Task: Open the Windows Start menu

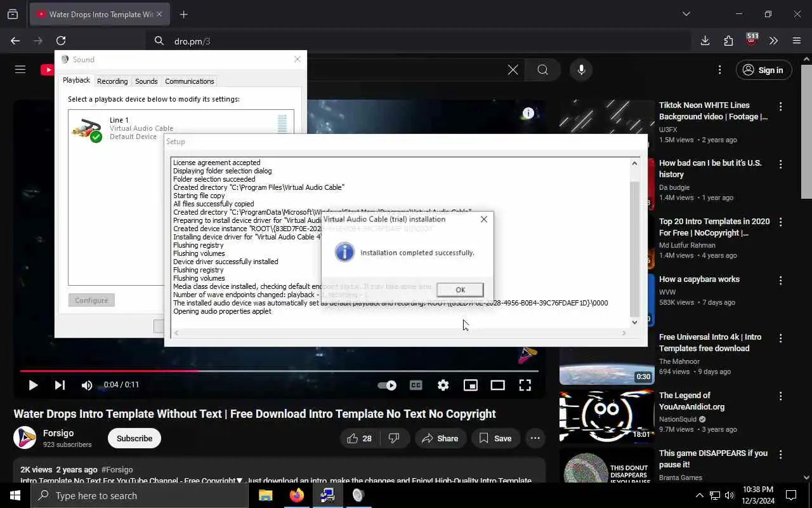Action: pos(15,495)
